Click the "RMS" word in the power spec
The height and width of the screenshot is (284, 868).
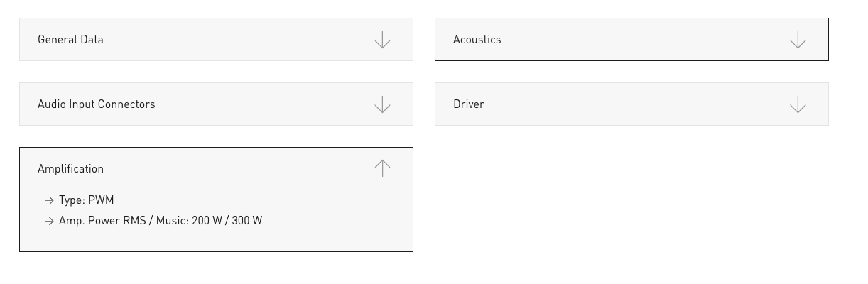(x=134, y=221)
